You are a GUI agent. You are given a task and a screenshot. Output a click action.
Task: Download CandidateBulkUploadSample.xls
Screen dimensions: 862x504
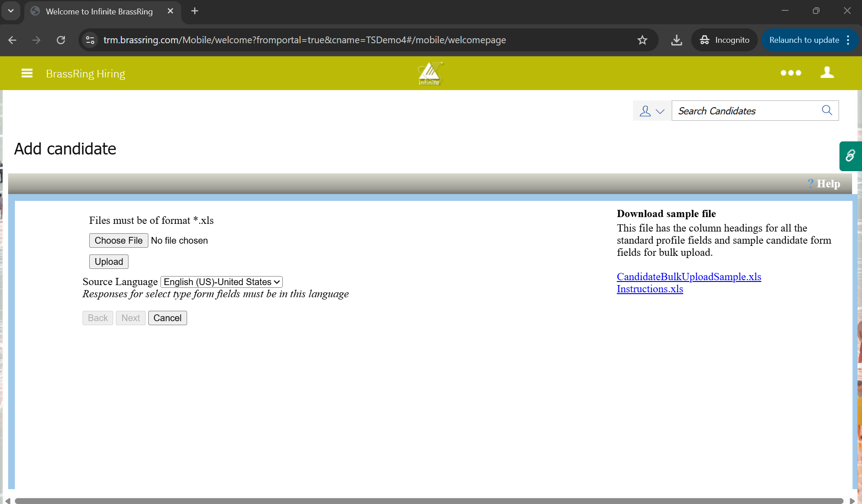pyautogui.click(x=688, y=277)
